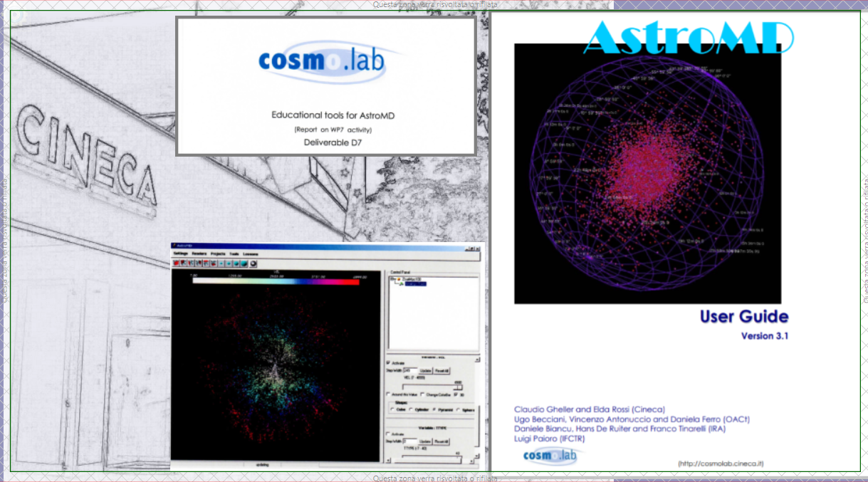Image resolution: width=868 pixels, height=482 pixels.
Task: Enable the Change ColorBar checkbox
Action: click(422, 394)
